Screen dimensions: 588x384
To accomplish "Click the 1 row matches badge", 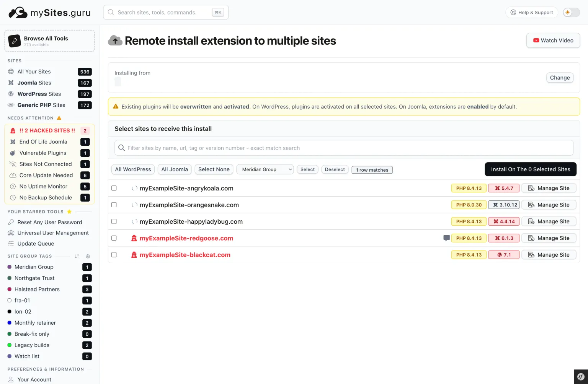I will pos(372,170).
